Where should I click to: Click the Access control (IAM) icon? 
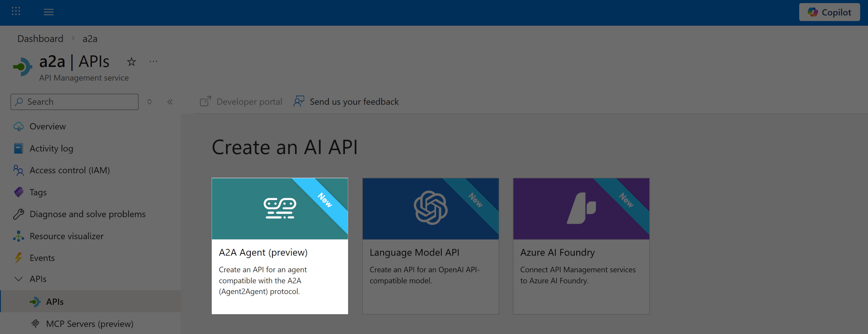[x=19, y=170]
